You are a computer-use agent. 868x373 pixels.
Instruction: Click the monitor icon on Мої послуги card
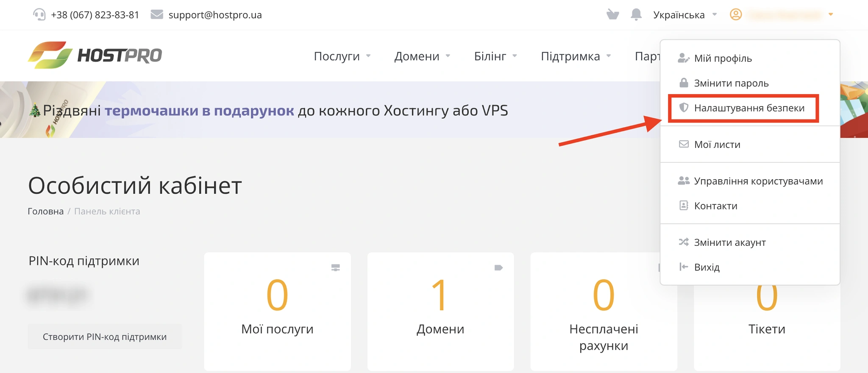coord(336,267)
